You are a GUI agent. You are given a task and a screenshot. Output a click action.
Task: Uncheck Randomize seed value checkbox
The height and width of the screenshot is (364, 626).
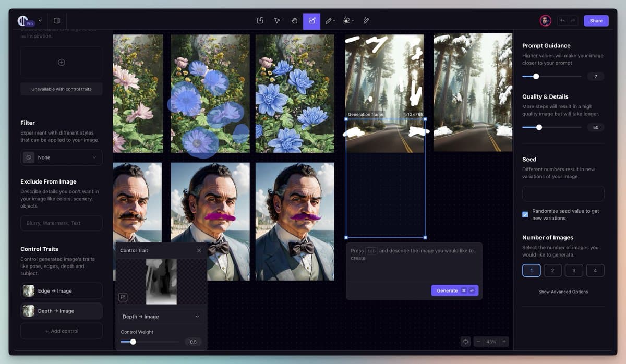(x=525, y=214)
